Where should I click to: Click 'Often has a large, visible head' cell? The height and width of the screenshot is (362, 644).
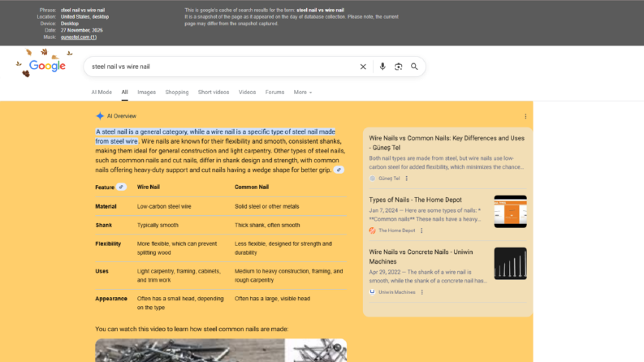[x=272, y=299]
